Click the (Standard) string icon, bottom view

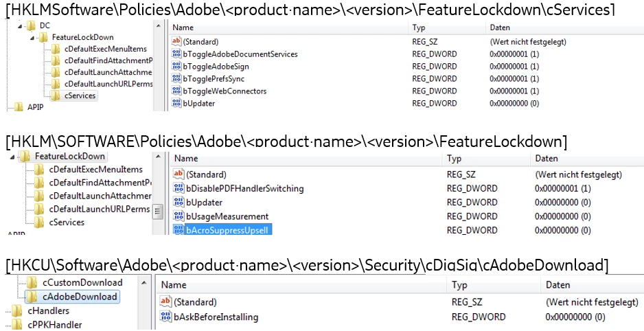(x=165, y=302)
